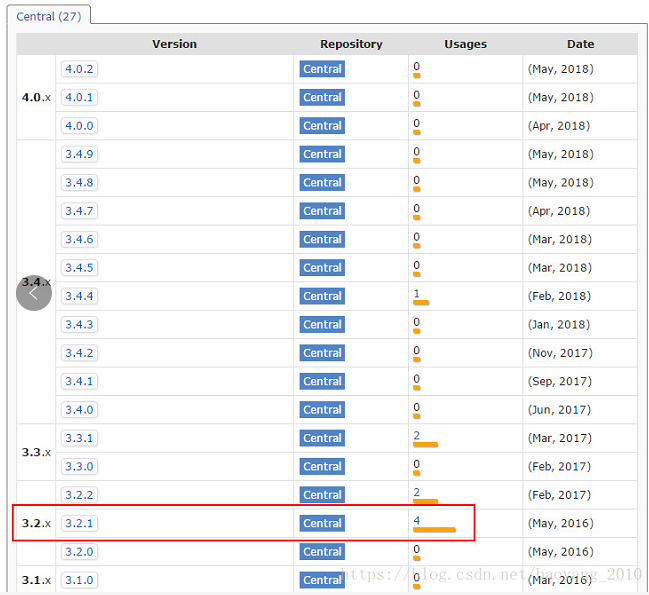
Task: Click Central badge in 3.2.0 row
Action: (x=322, y=552)
